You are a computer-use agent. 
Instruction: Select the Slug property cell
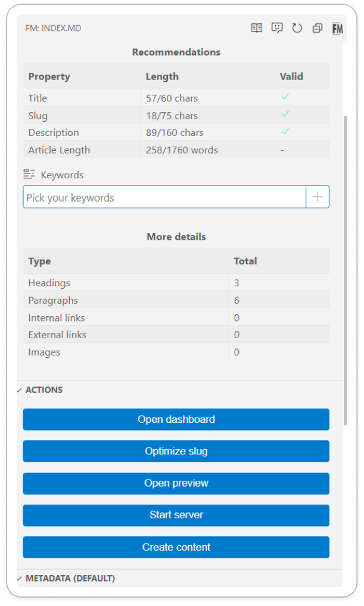point(82,115)
